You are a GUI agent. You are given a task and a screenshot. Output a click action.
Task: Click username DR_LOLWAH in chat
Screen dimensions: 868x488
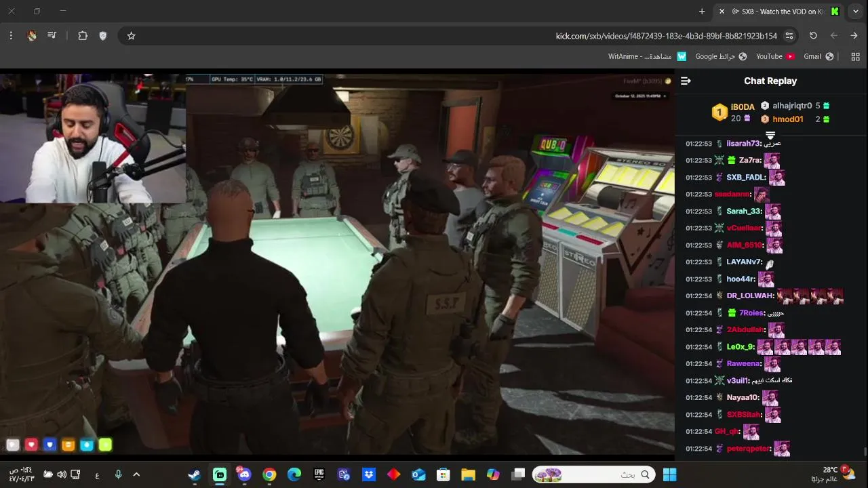point(750,296)
